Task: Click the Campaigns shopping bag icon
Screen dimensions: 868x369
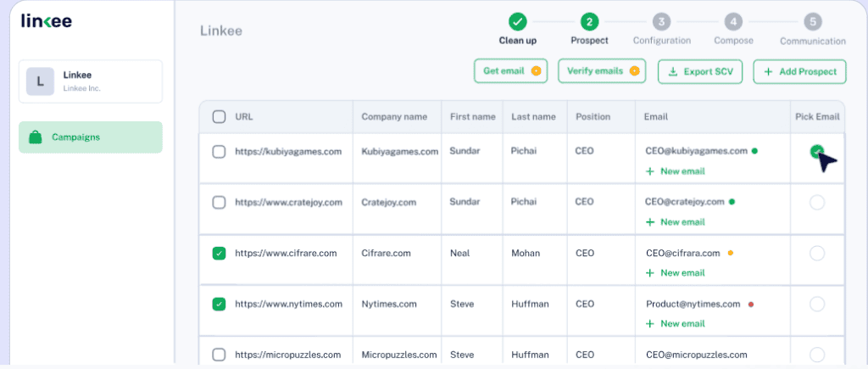Action: [36, 137]
